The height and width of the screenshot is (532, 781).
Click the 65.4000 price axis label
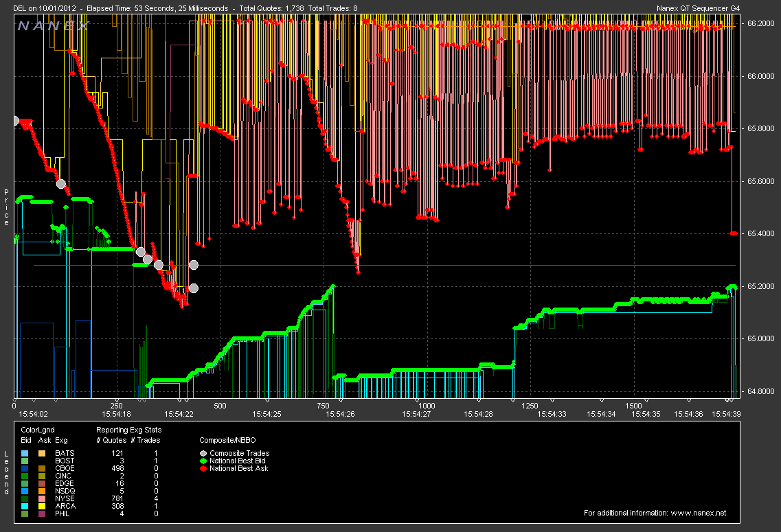760,234
